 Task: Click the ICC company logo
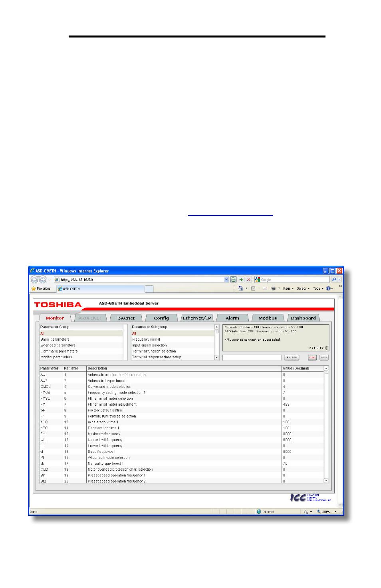click(311, 497)
